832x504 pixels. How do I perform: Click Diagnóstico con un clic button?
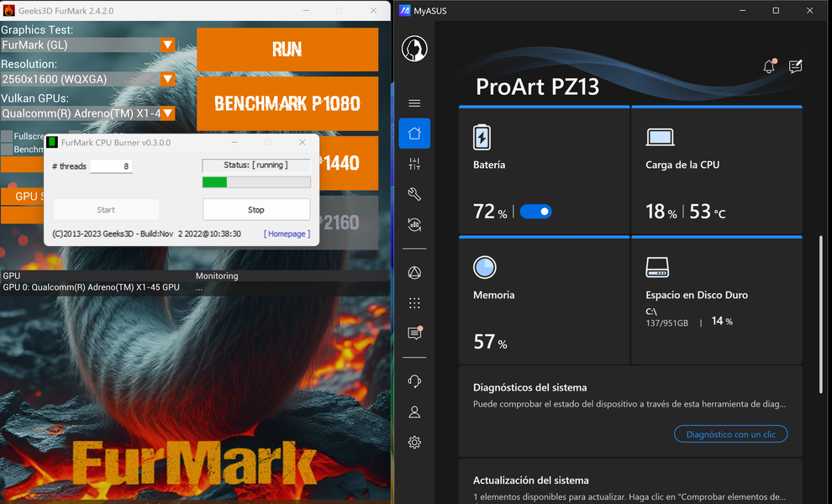pos(730,434)
